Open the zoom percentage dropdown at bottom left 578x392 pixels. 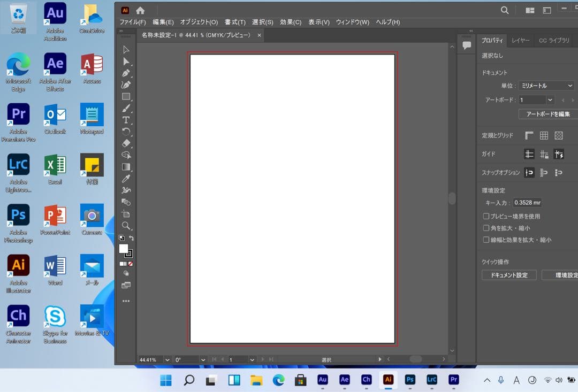click(168, 360)
